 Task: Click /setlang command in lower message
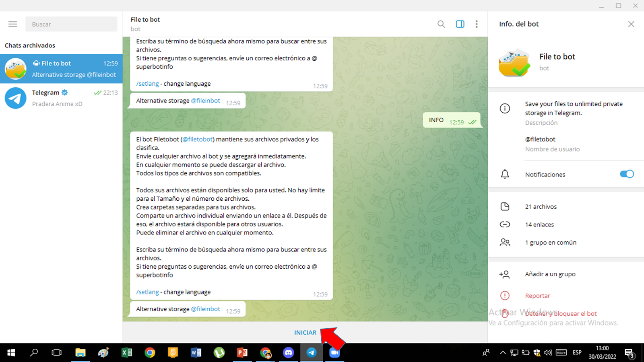147,292
